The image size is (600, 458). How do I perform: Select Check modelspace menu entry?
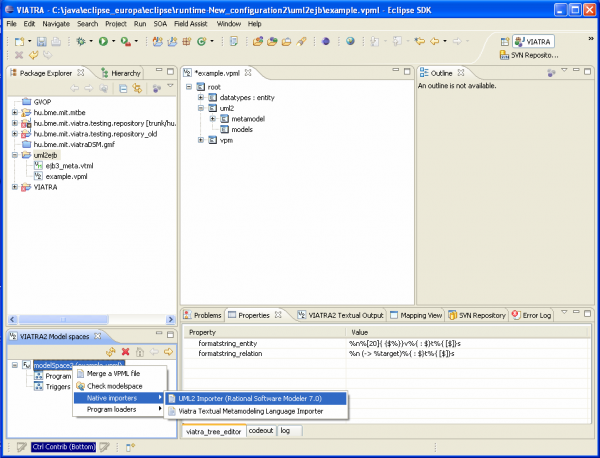120,386
